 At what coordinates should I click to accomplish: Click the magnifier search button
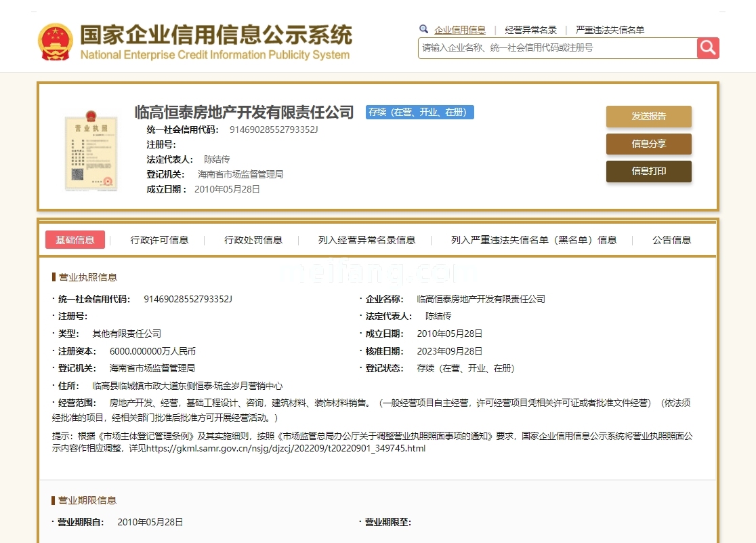[x=707, y=47]
